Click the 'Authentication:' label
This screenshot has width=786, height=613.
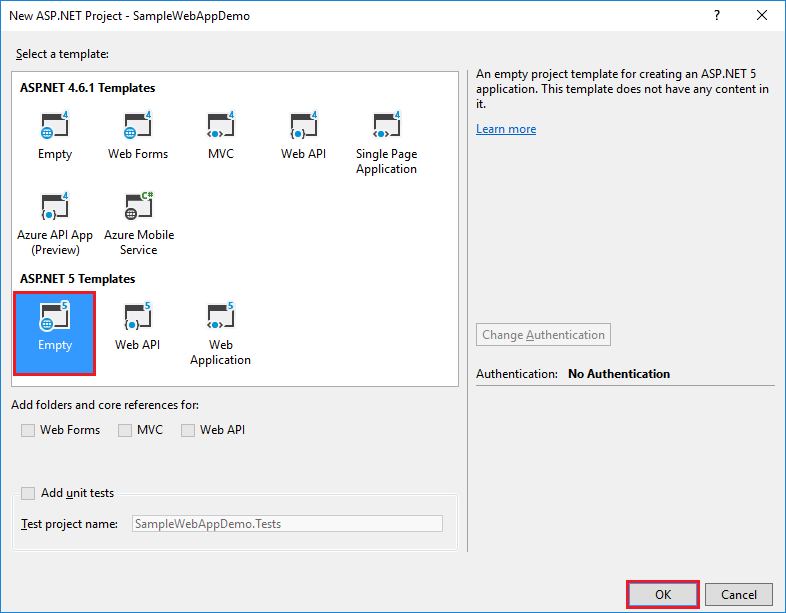tap(517, 374)
